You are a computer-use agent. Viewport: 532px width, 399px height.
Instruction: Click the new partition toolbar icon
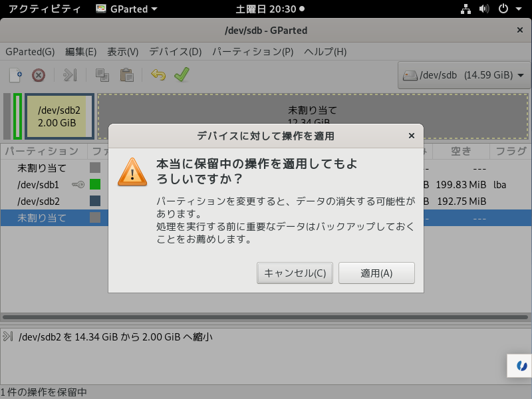click(x=15, y=75)
